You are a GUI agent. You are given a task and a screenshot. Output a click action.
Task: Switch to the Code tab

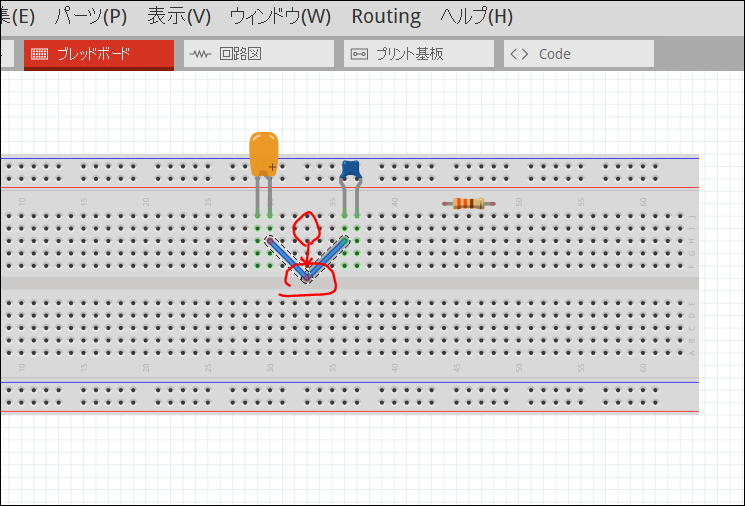579,54
